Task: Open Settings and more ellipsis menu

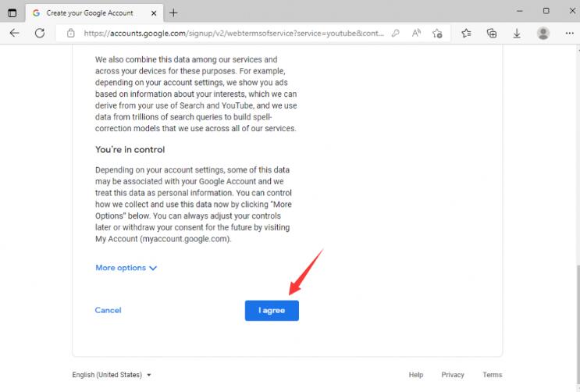Action: (x=570, y=34)
